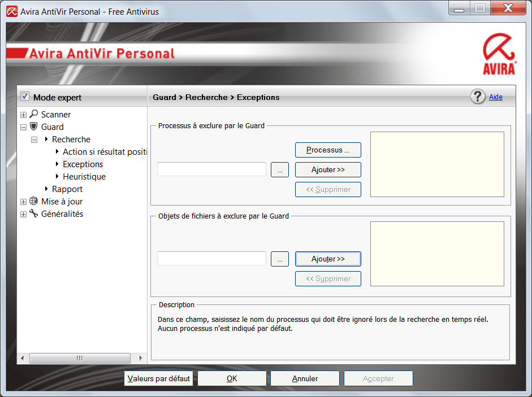Select Scanner in the tree

pos(56,115)
